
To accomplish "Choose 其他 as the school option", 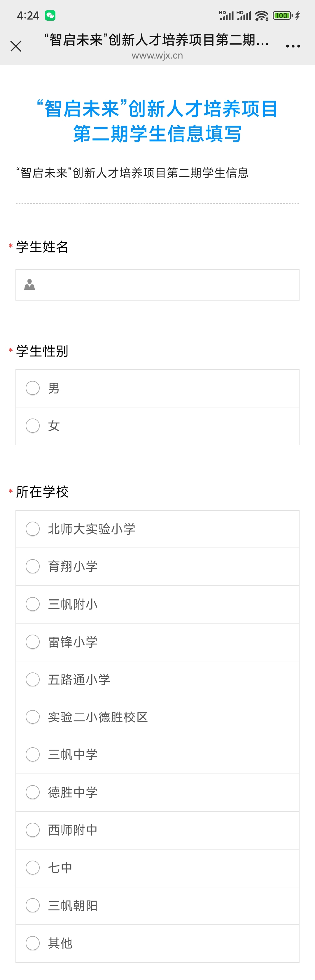I will tap(33, 943).
